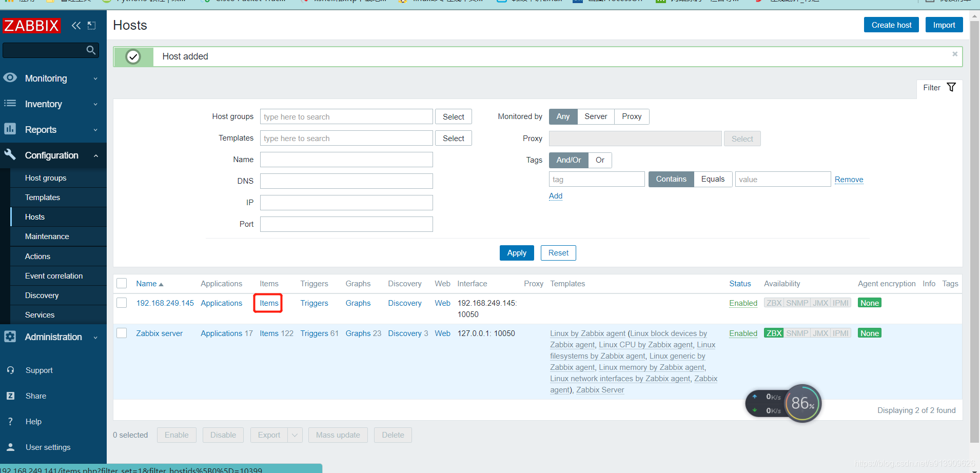This screenshot has height=473, width=980.
Task: Click the search magnifier icon
Action: click(x=91, y=50)
